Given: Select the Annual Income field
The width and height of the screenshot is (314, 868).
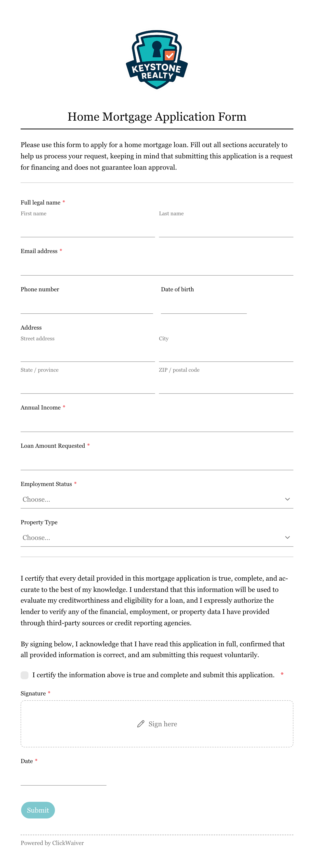Looking at the screenshot, I should point(157,423).
